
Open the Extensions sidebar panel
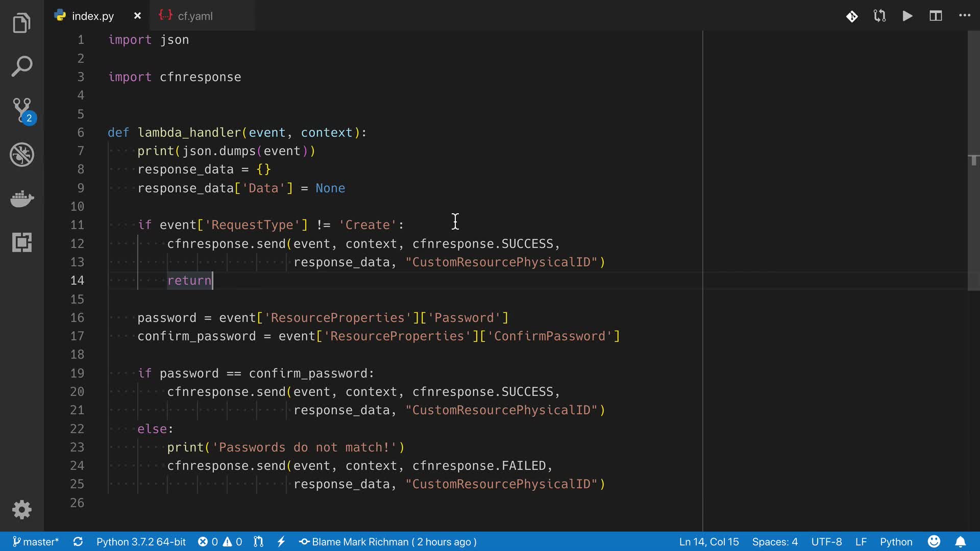click(21, 242)
